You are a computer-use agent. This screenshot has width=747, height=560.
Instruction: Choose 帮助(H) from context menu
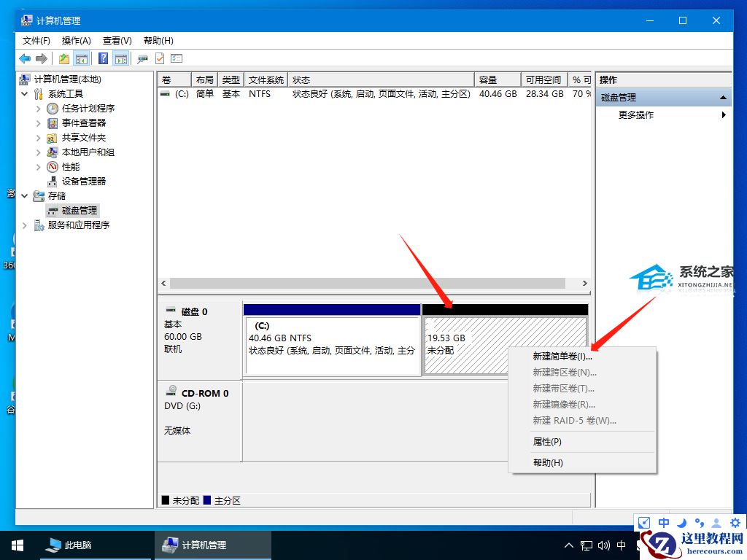(548, 463)
